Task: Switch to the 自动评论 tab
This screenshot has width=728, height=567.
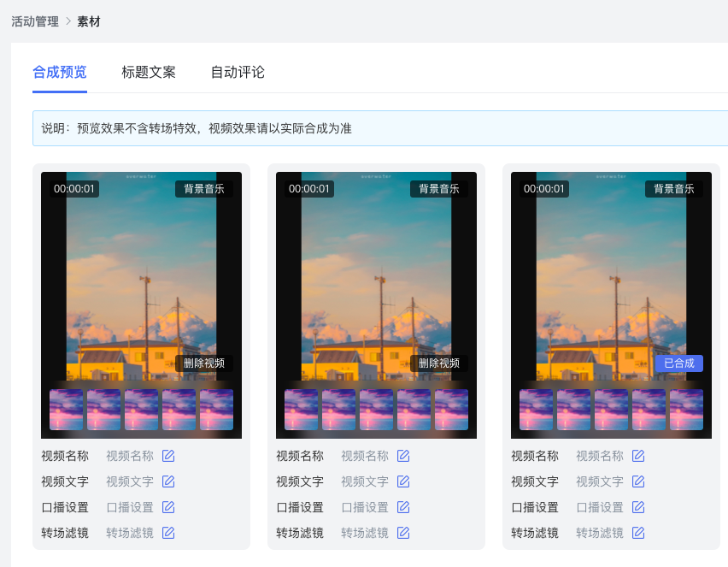Action: pos(237,73)
